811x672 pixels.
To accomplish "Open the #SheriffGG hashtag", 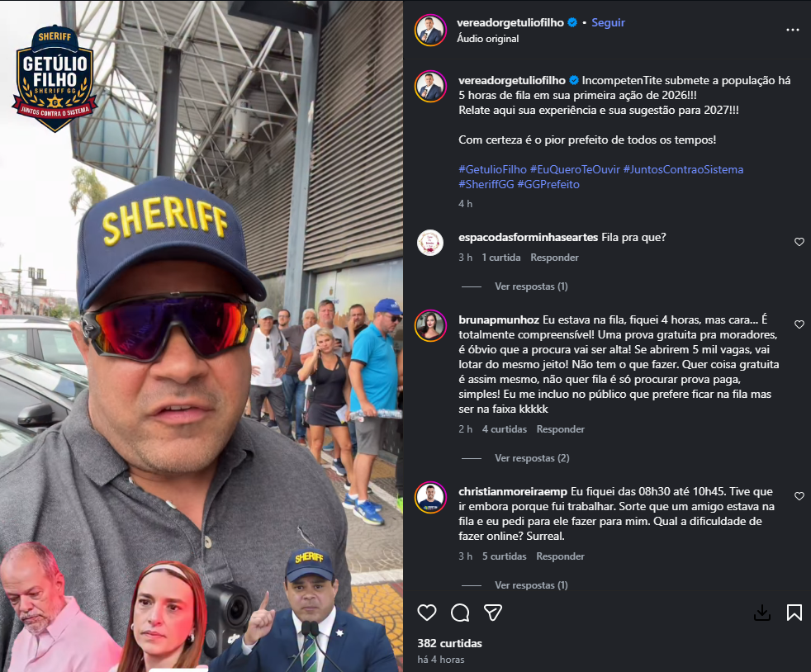I will tap(486, 185).
